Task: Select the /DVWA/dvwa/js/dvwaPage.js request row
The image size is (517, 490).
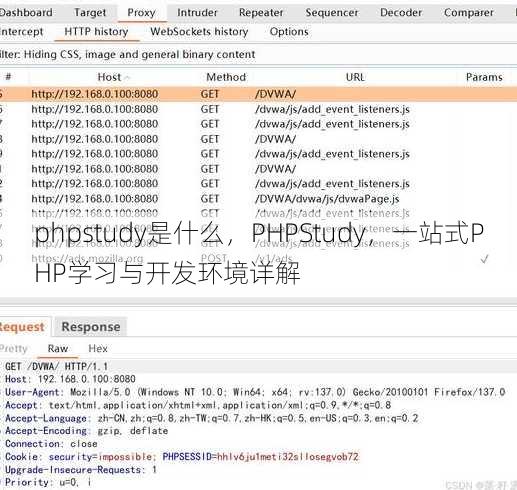Action: click(x=258, y=199)
